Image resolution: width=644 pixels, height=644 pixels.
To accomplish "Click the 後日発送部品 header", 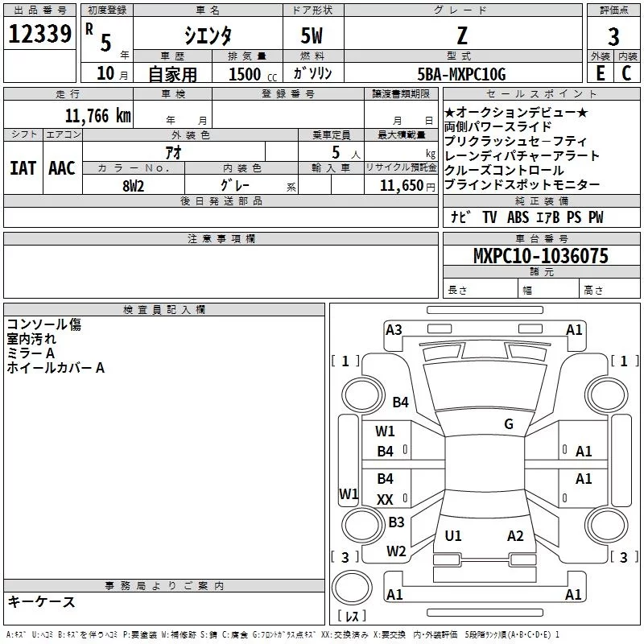I will [x=221, y=200].
